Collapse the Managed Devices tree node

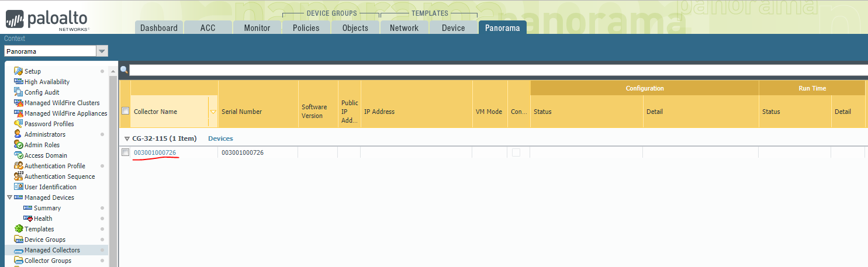[x=9, y=197]
